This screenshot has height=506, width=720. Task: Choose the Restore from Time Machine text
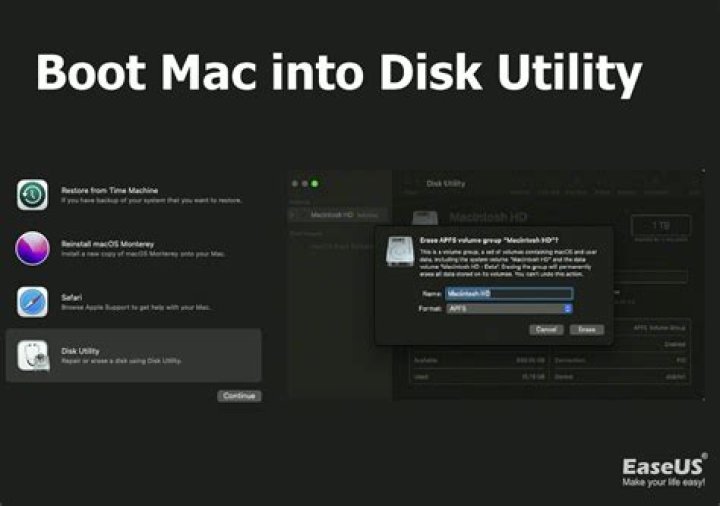pos(109,190)
